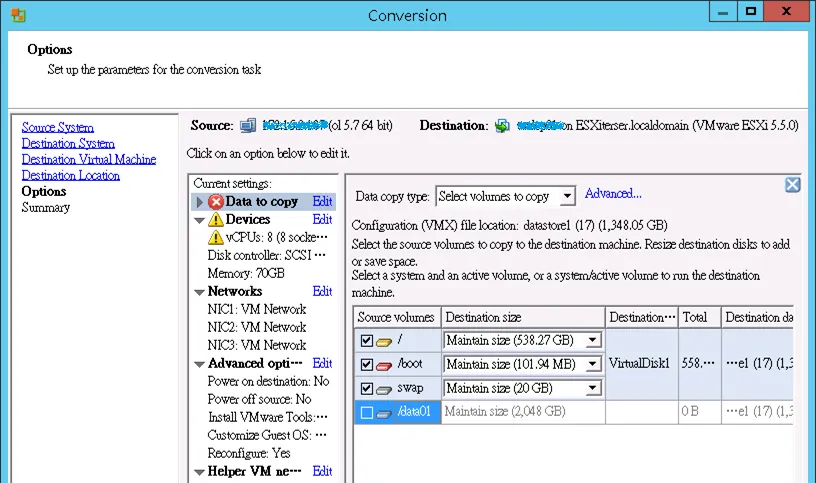Click the red error icon on Data to copy

pos(216,201)
